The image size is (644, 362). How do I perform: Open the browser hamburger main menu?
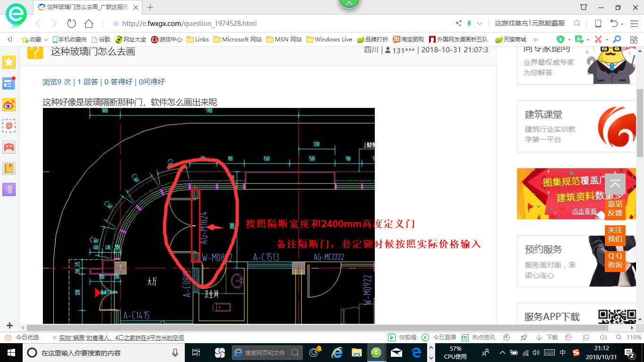coord(634,24)
